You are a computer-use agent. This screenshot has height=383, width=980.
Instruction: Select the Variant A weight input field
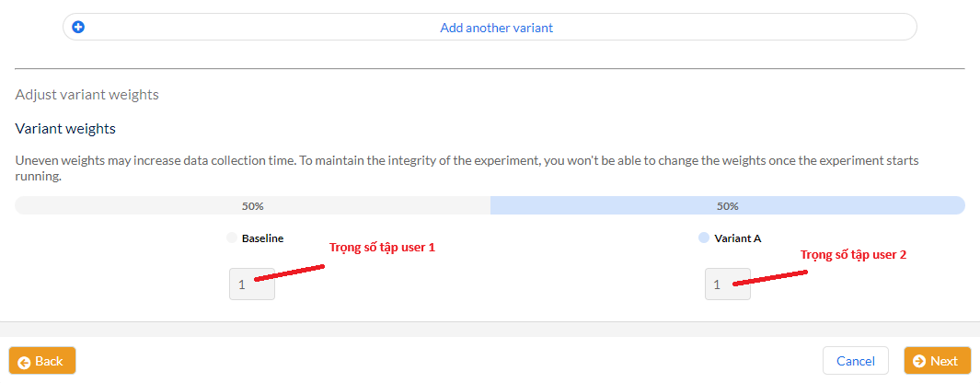[x=728, y=284]
